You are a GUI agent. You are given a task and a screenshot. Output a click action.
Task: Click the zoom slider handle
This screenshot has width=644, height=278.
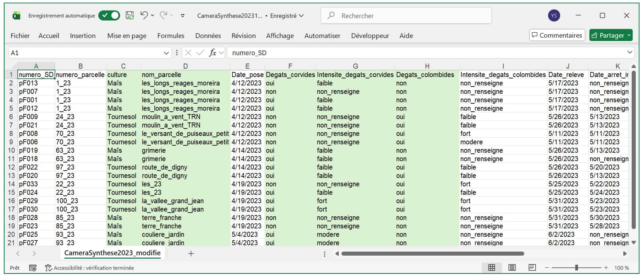click(577, 268)
